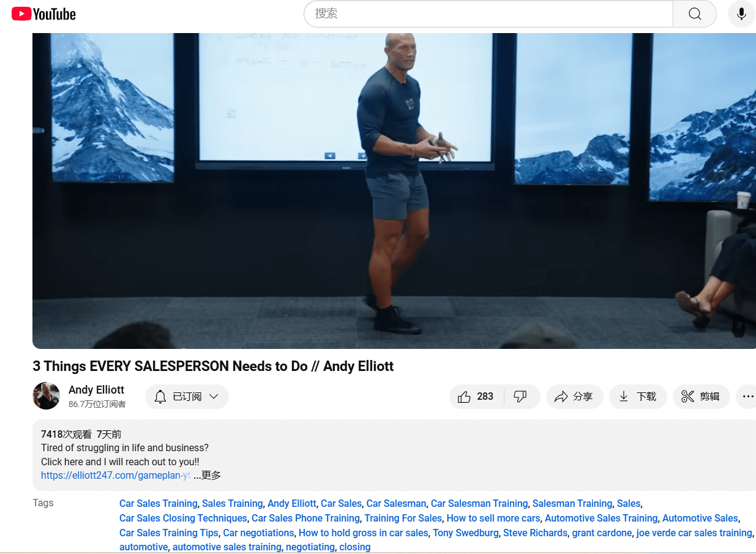
Task: Open Andy Elliott channel avatar
Action: 46,396
